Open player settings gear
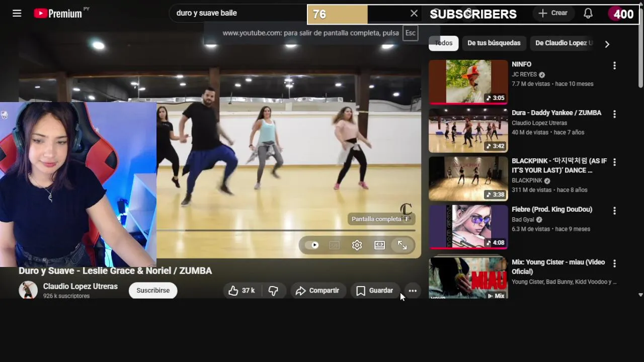The image size is (644, 362). [357, 245]
